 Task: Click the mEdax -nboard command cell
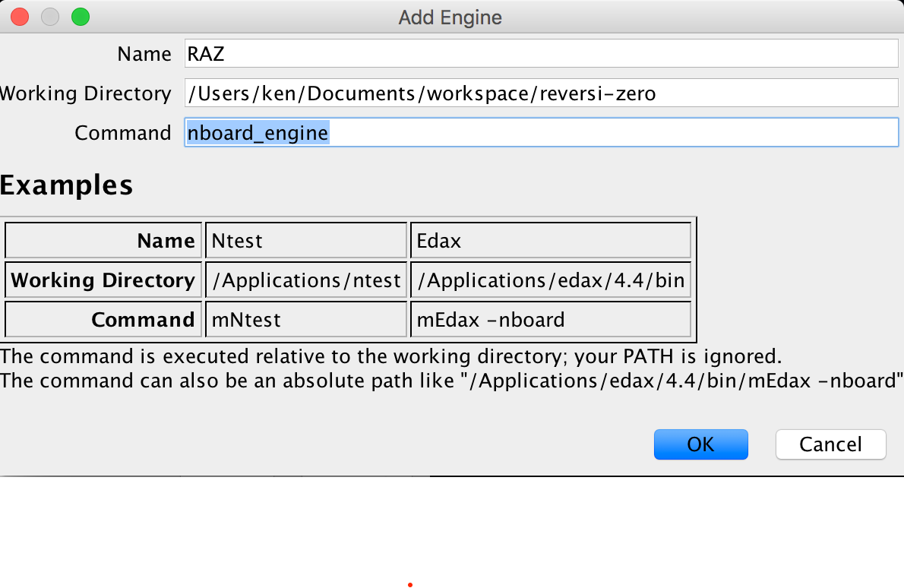(x=551, y=320)
